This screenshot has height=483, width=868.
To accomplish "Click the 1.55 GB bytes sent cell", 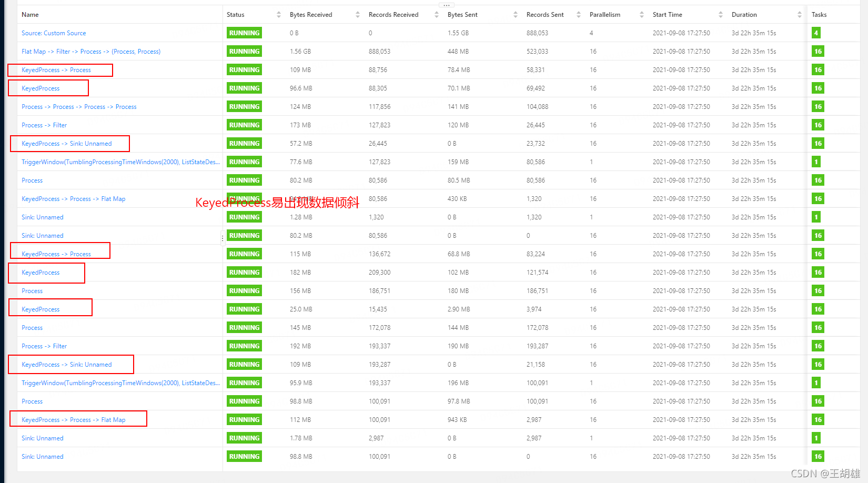I will point(458,33).
